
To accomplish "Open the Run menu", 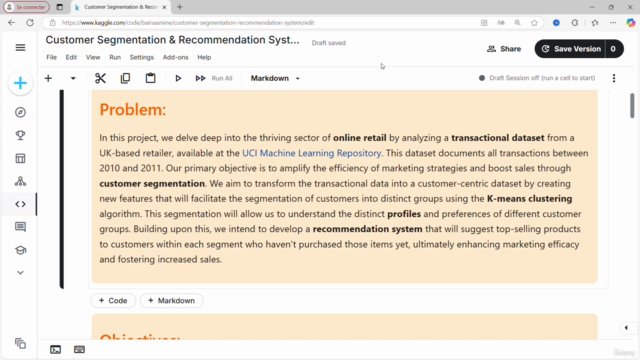I will [x=115, y=57].
